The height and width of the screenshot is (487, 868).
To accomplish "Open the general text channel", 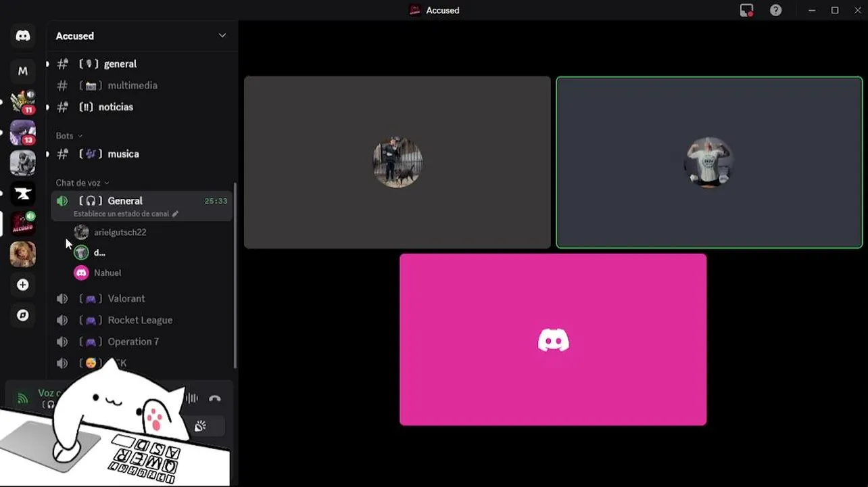I will pos(142,64).
